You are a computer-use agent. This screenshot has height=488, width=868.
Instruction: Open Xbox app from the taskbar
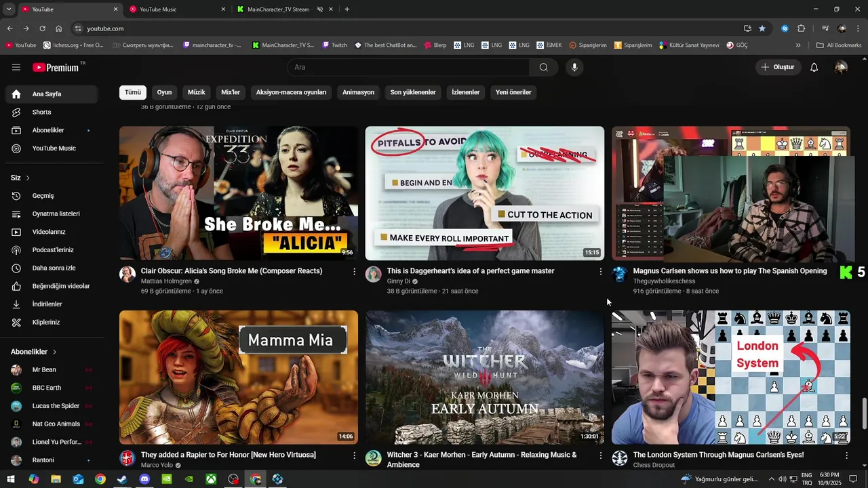pos(212,479)
